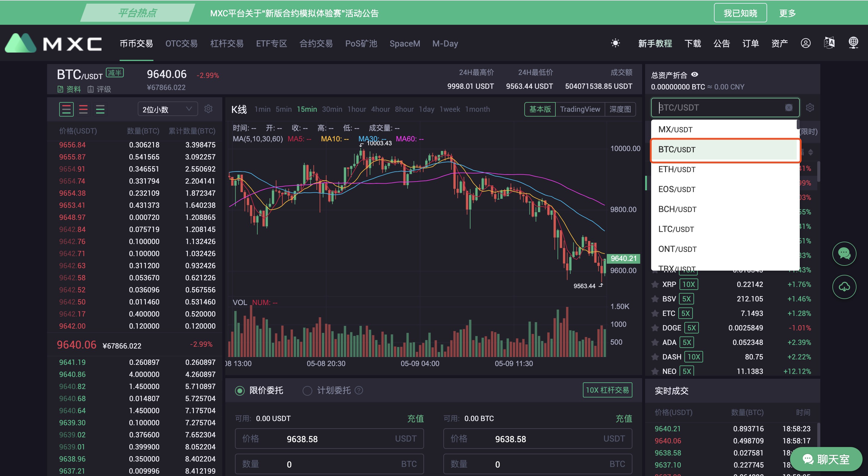Open 10X 杠杆交易 margin trading button
The height and width of the screenshot is (476, 868).
pos(607,390)
